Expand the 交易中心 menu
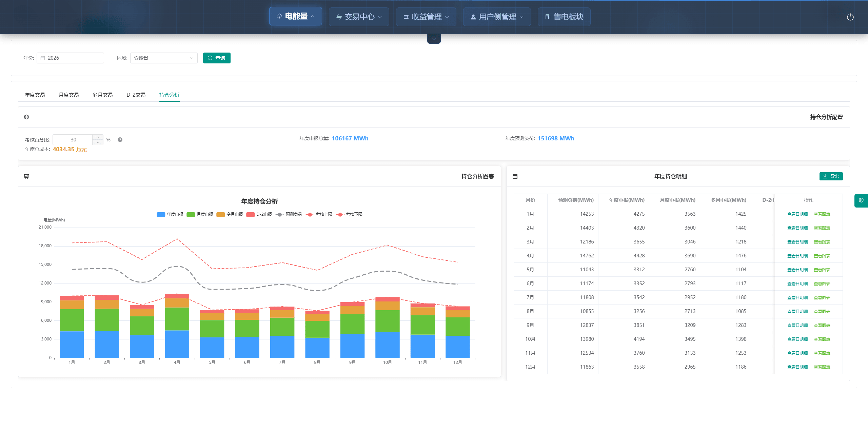The height and width of the screenshot is (431, 868). tap(359, 17)
